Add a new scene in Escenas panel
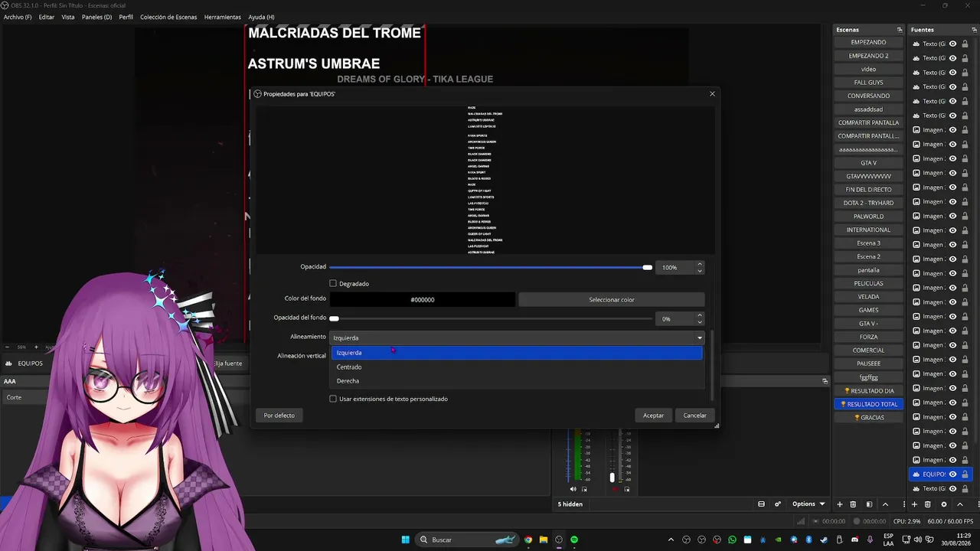The image size is (980, 551). point(840,504)
